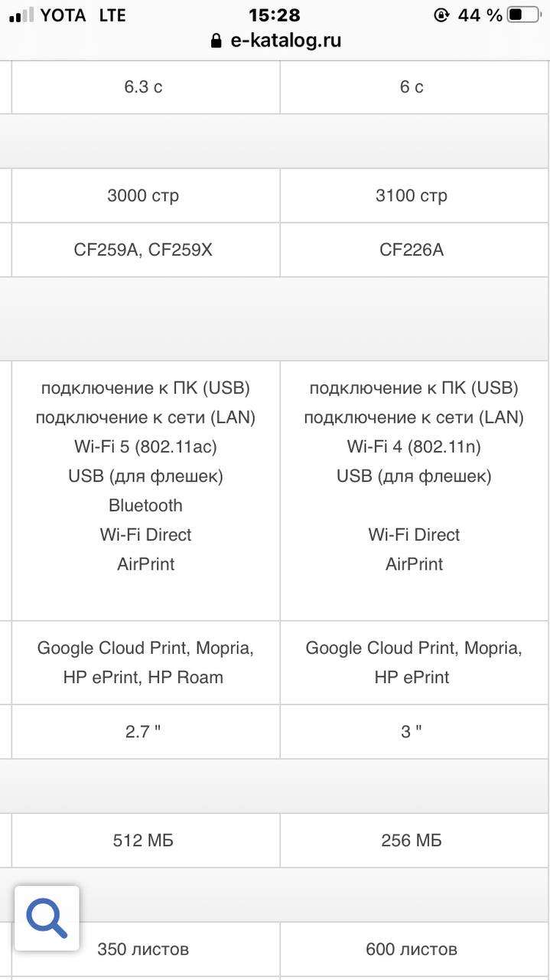Click the "Wi-Fi 4 (802.11n)" entry
Screen dimensions: 550x980
(414, 447)
